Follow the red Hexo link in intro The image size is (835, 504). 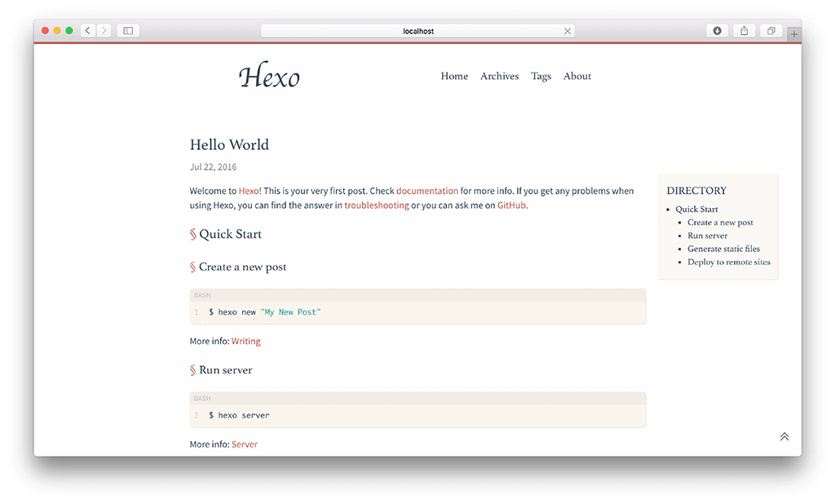tap(249, 191)
